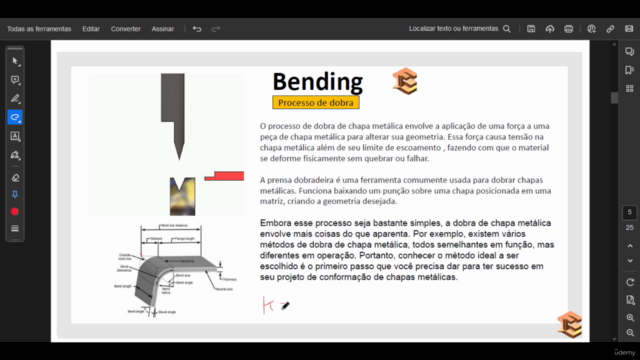
Task: Open the line thickness options
Action: pyautogui.click(x=15, y=229)
